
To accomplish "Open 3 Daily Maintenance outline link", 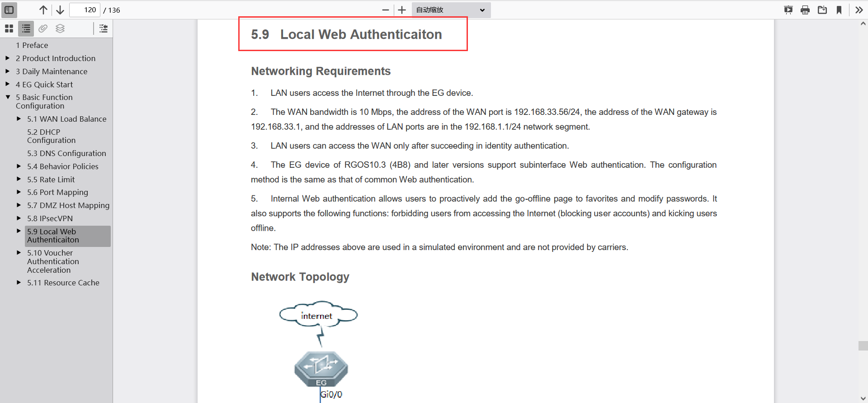I will click(x=52, y=71).
